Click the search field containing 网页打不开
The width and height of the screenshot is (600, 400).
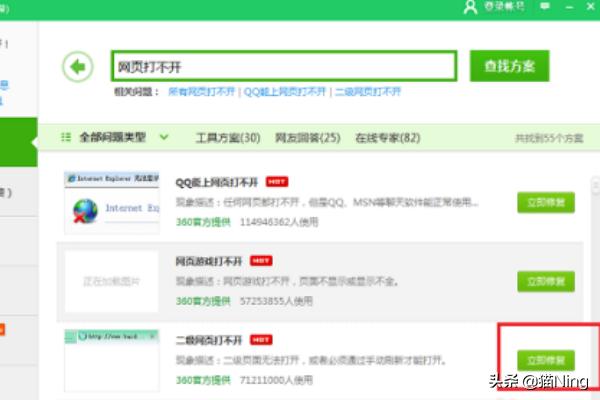(x=284, y=66)
